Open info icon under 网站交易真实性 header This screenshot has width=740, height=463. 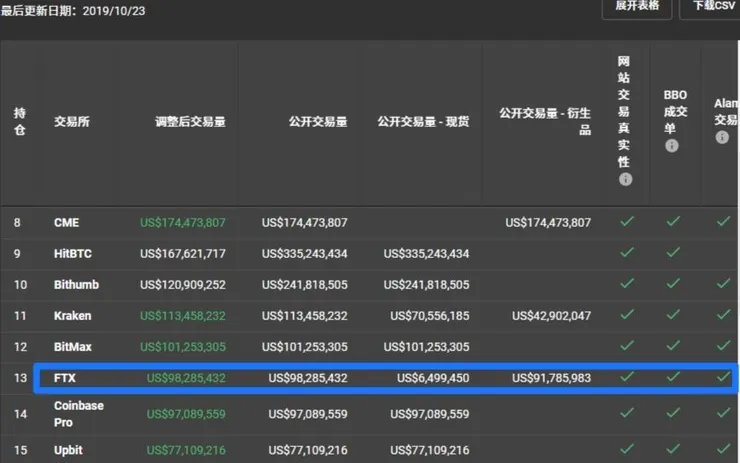tap(625, 179)
